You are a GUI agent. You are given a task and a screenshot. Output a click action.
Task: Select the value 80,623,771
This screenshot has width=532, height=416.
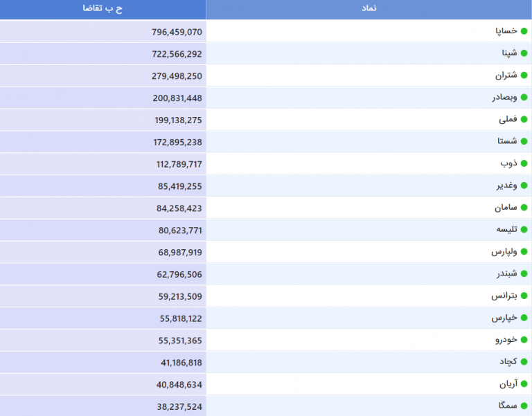(180, 230)
